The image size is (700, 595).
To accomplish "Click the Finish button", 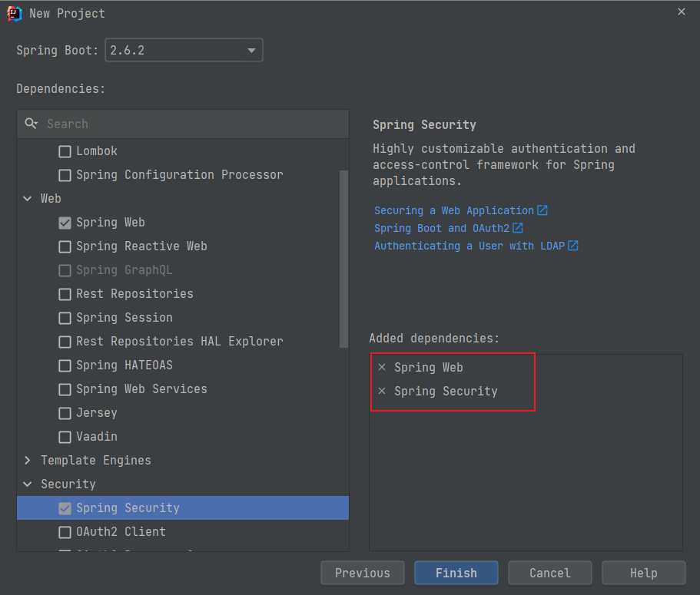I will tap(456, 573).
